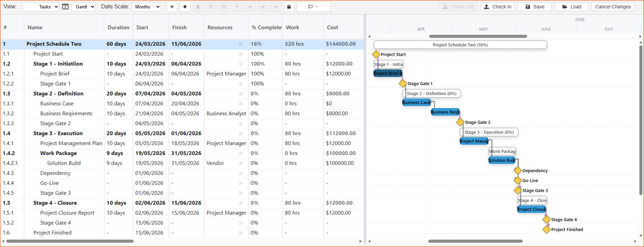Click the % Complete column header
The height and width of the screenshot is (247, 644).
click(x=266, y=28)
